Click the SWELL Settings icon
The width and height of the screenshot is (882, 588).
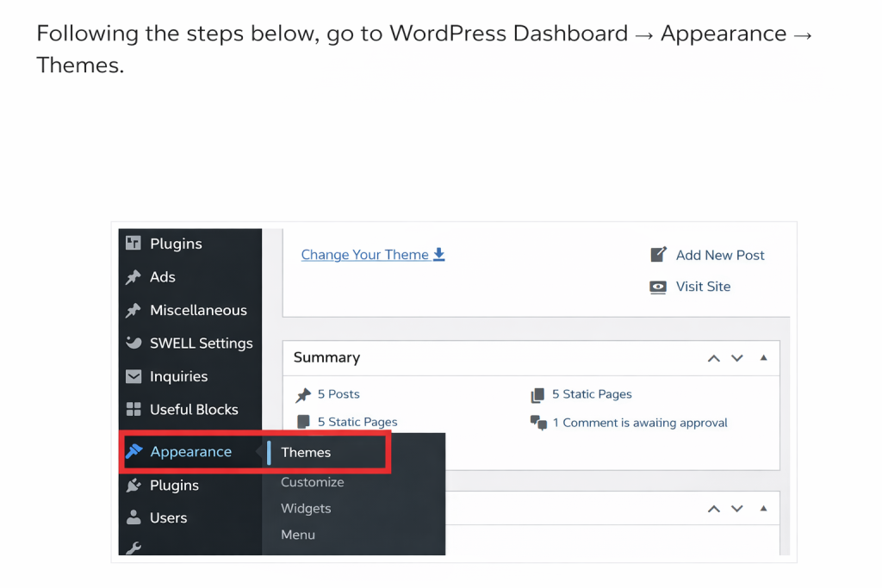134,343
